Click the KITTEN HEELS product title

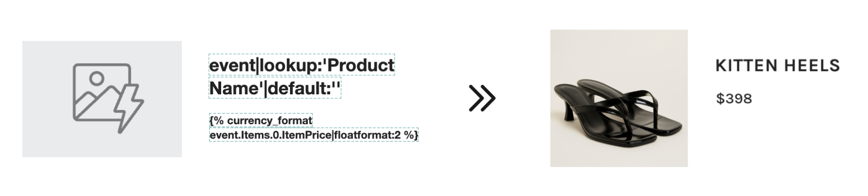pos(778,66)
